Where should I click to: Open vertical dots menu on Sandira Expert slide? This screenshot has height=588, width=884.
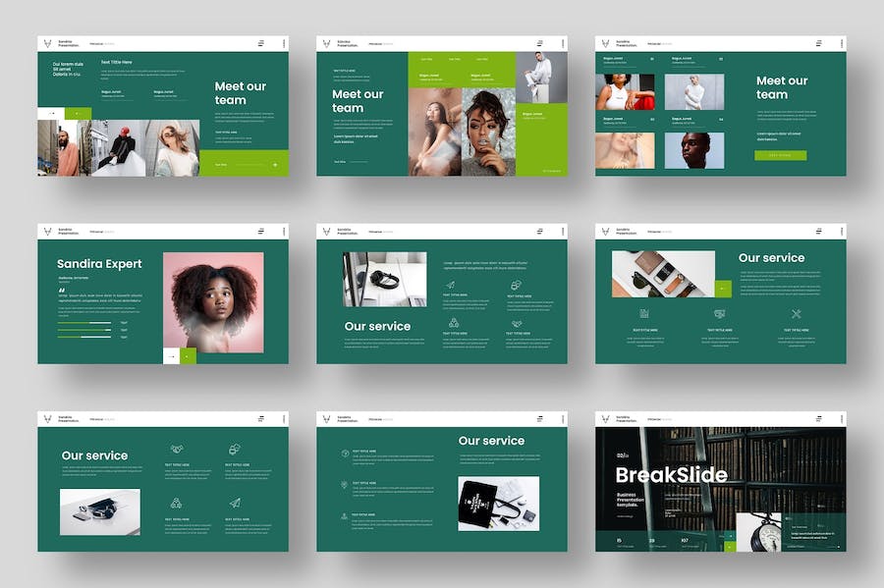pos(284,232)
